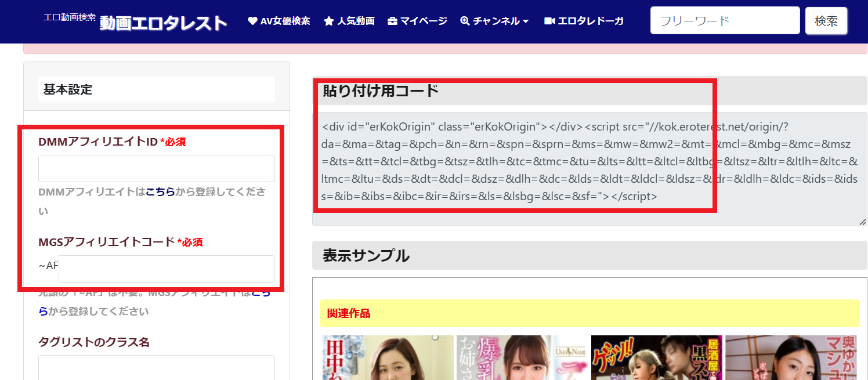Select the DMMアフィリエイトID input field

156,169
